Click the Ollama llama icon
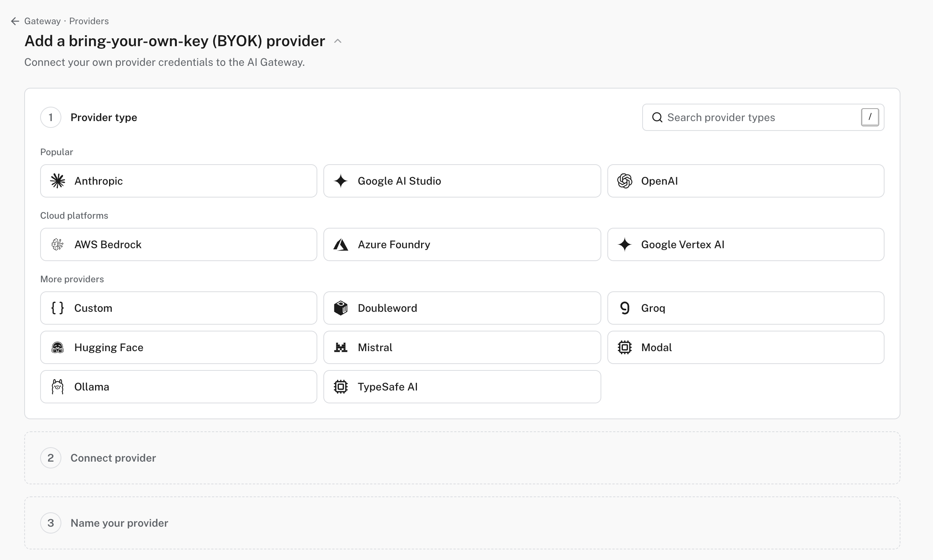 coord(58,387)
